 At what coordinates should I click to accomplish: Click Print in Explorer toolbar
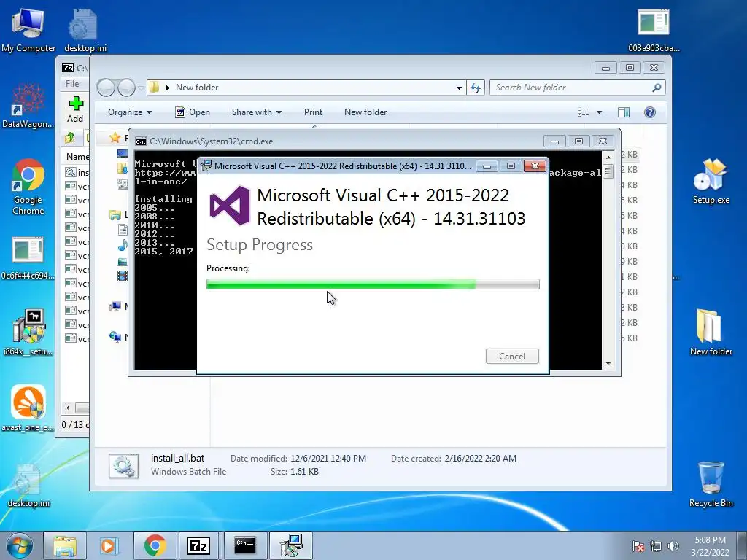click(x=313, y=112)
